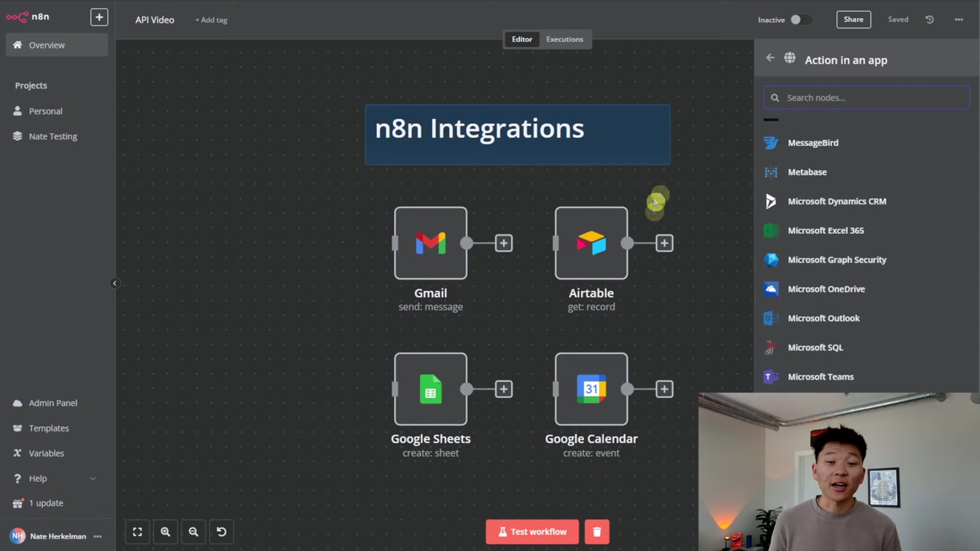
Task: Expand the Help menu chevron
Action: [x=93, y=479]
